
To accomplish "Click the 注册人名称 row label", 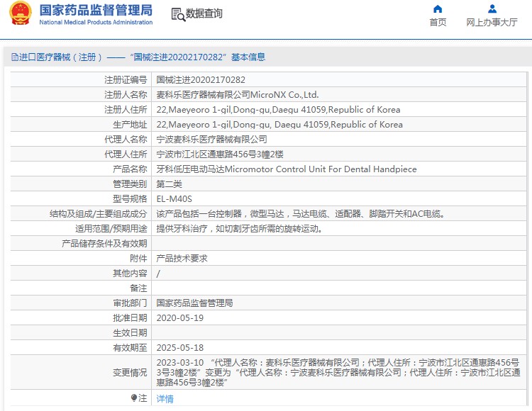I will click(x=126, y=95).
